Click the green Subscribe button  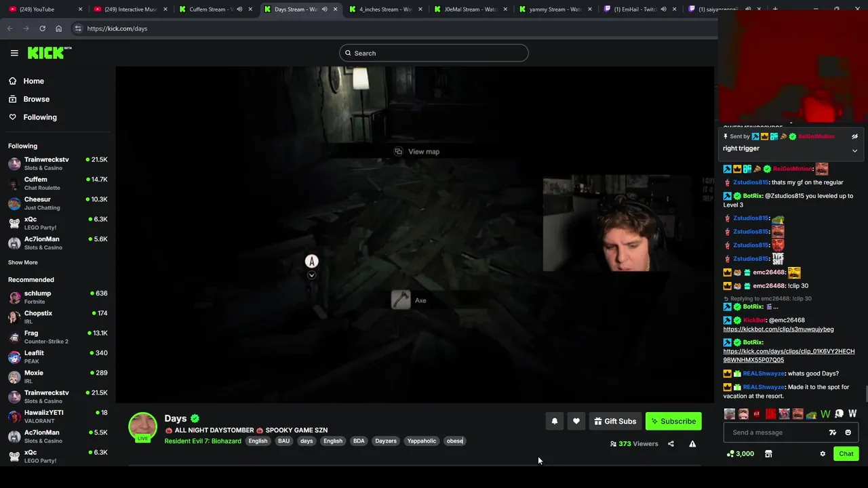point(673,422)
